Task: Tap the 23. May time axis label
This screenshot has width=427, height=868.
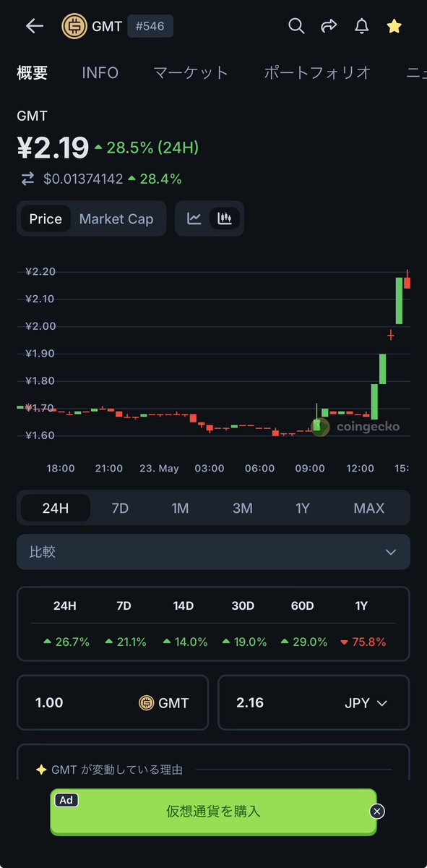Action: (x=159, y=469)
